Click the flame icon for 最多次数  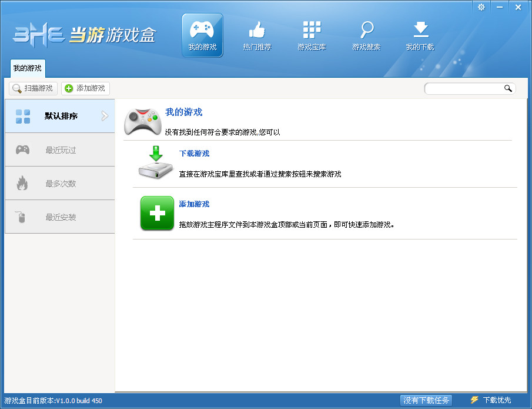(x=22, y=183)
